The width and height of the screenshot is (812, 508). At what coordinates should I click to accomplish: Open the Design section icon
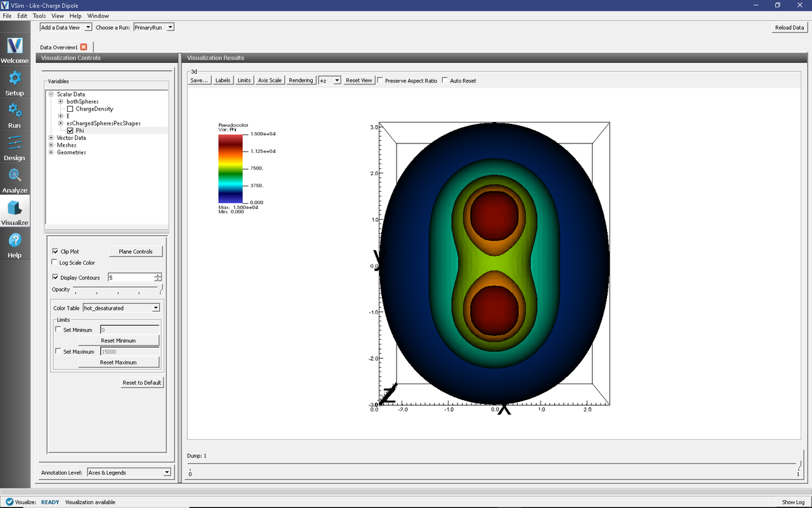click(x=15, y=144)
